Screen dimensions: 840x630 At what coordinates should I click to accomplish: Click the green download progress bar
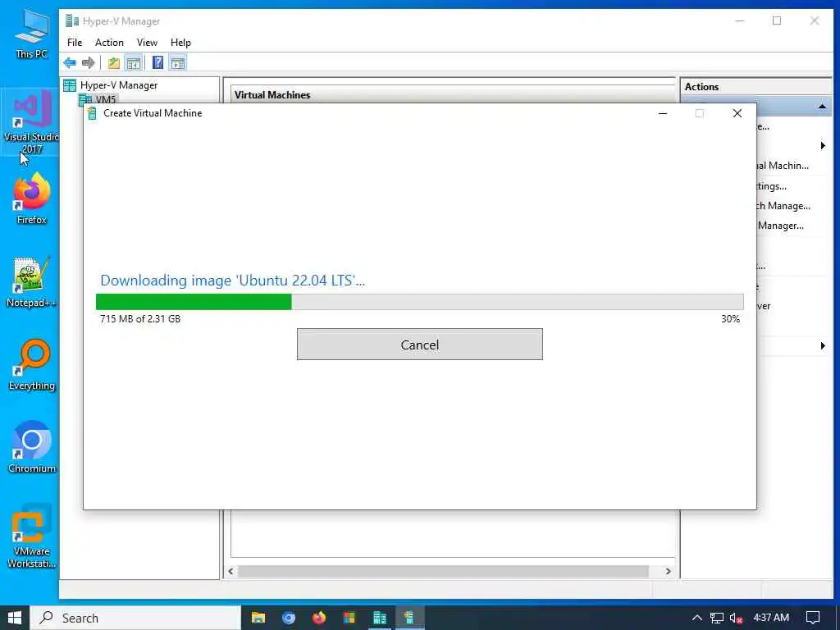pos(419,302)
